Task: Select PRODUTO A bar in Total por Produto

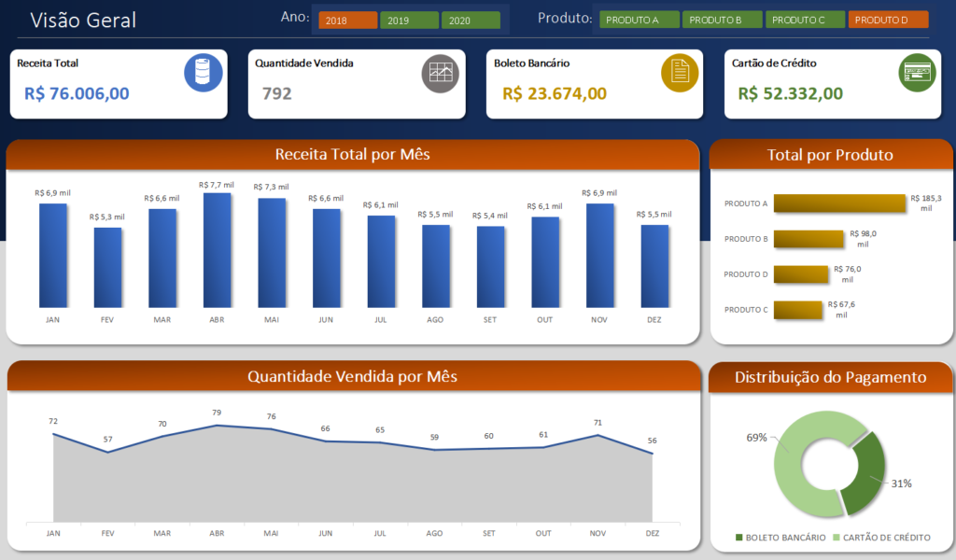Action: click(x=839, y=203)
